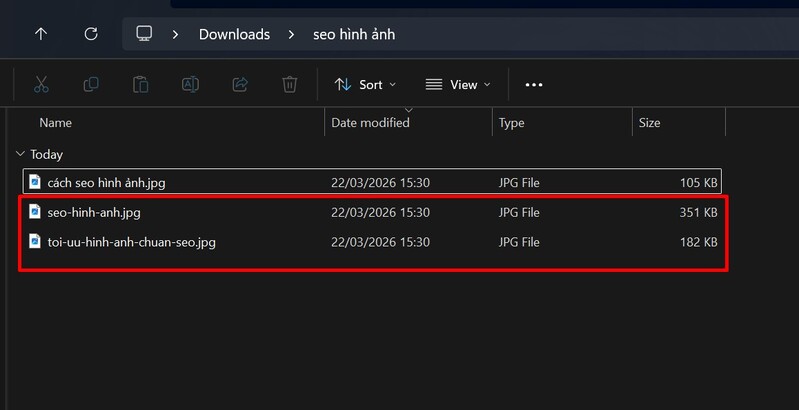Screen dimensions: 799x410
Task: Click the This PC monitor icon in breadcrumb
Action: coord(144,34)
